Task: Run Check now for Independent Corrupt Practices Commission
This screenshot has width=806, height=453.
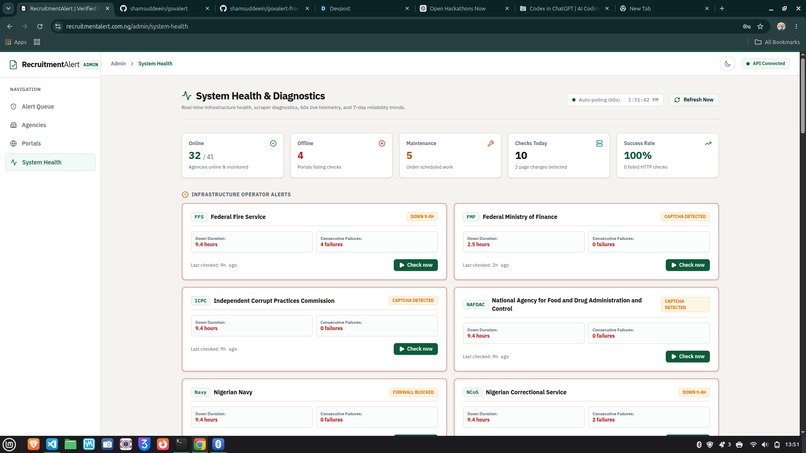Action: coord(415,349)
